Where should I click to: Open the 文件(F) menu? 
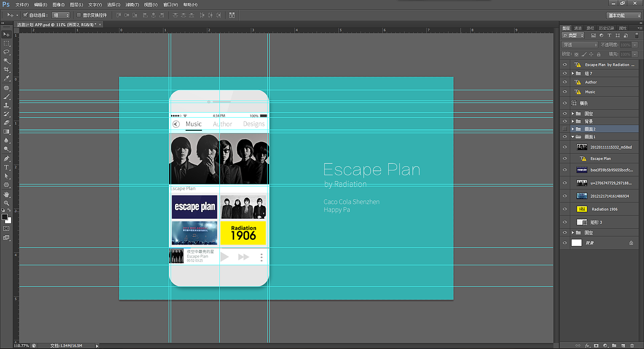pyautogui.click(x=23, y=5)
